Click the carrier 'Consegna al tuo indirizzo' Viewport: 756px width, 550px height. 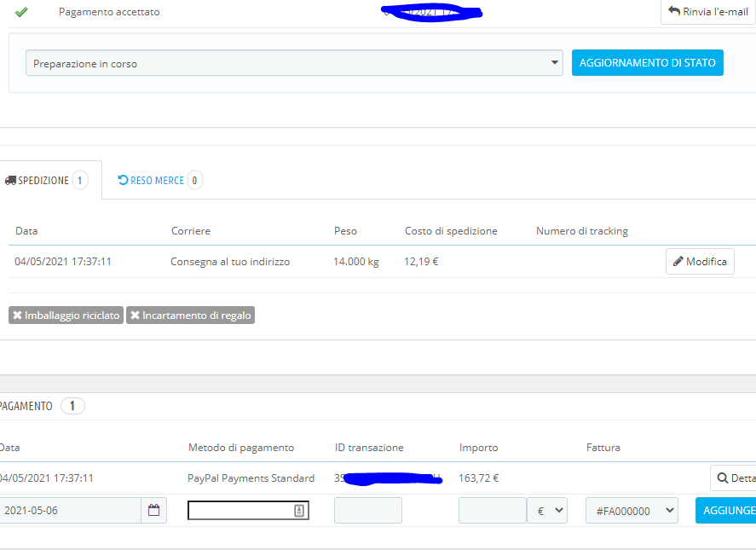(x=230, y=262)
